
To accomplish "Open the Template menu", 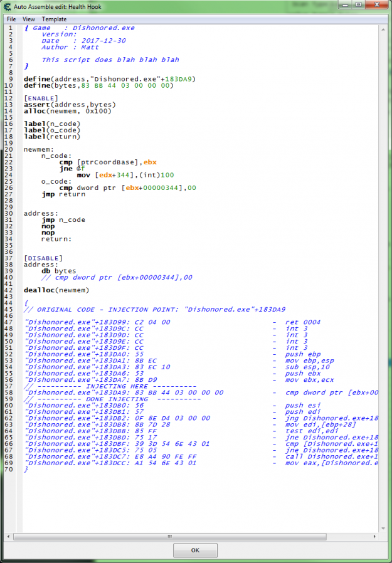I will coord(54,19).
